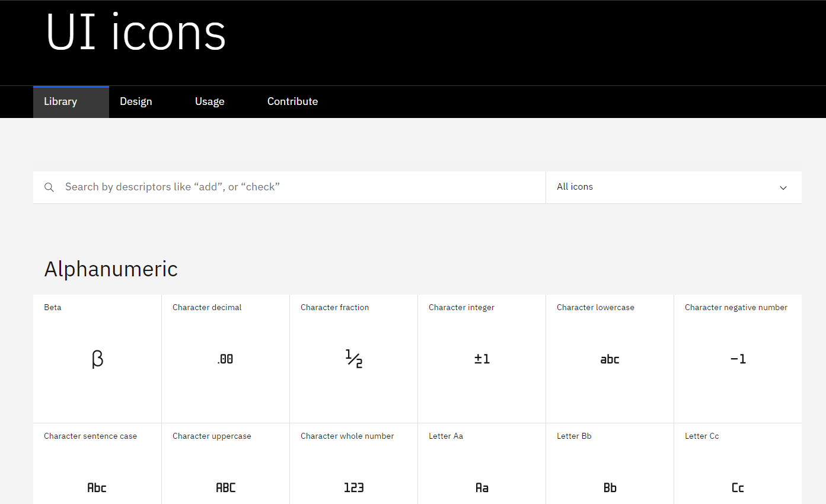The image size is (826, 504).
Task: Click the magnifying glass search icon
Action: 49,187
